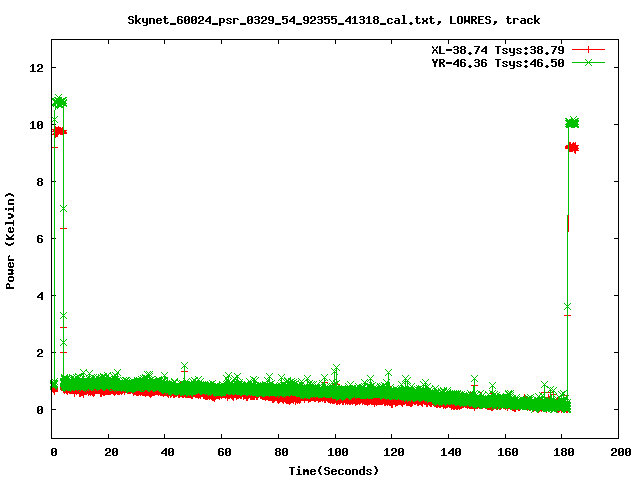Click x-axis tick label 0
The image size is (640, 480).
click(x=54, y=452)
